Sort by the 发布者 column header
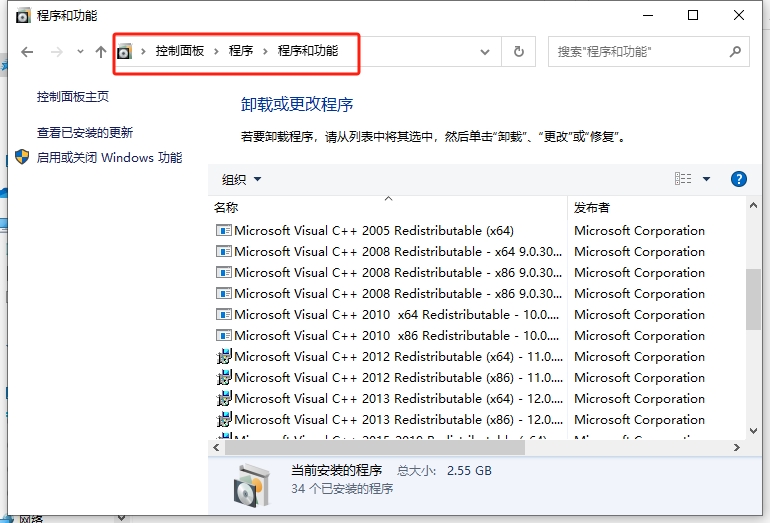This screenshot has height=523, width=770. (x=592, y=207)
